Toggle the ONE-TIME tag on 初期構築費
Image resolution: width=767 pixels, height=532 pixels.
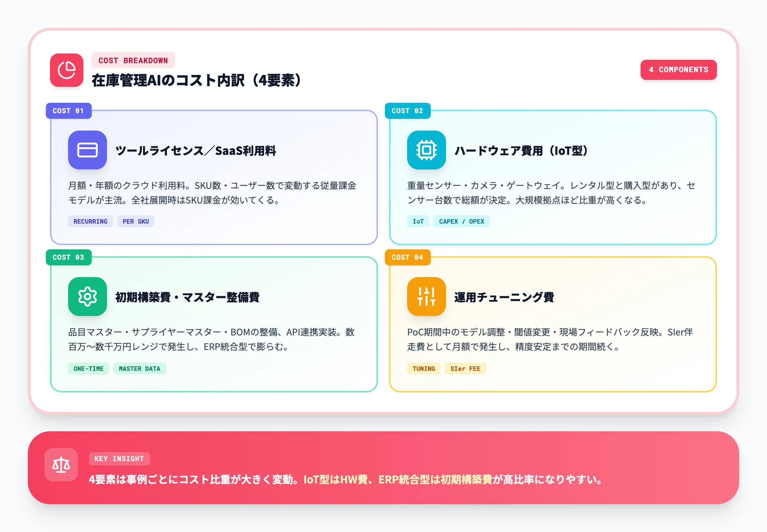[88, 368]
